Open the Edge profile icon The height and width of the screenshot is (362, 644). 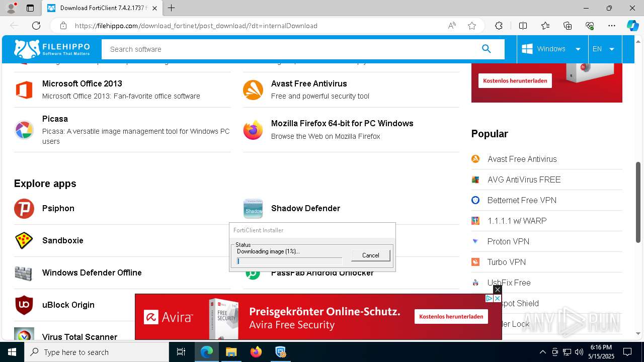point(11,8)
